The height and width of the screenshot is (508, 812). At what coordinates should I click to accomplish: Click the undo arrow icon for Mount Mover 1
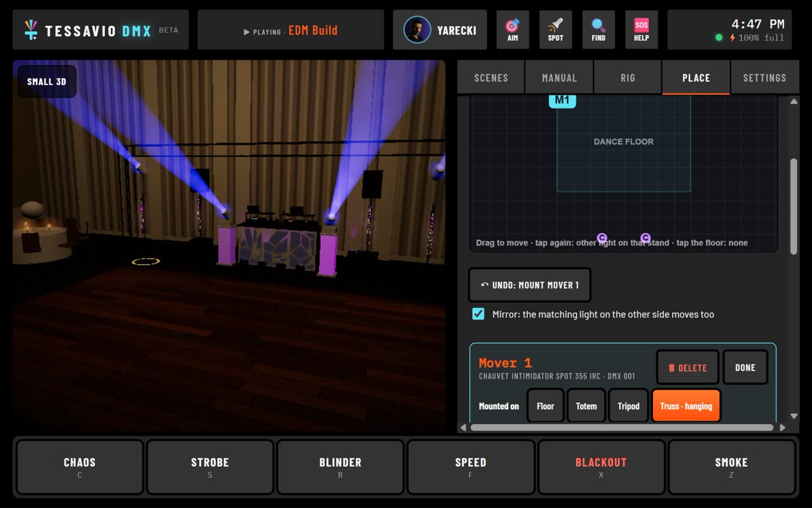click(x=484, y=285)
